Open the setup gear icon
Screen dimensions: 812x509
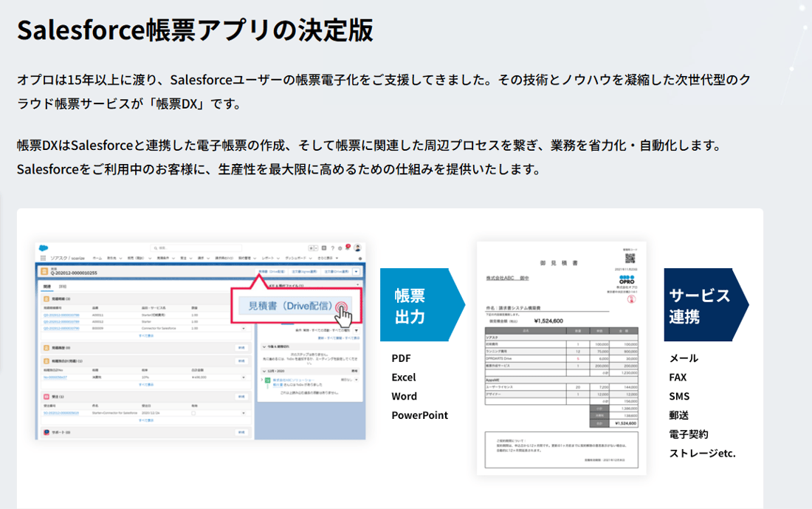pyautogui.click(x=340, y=248)
